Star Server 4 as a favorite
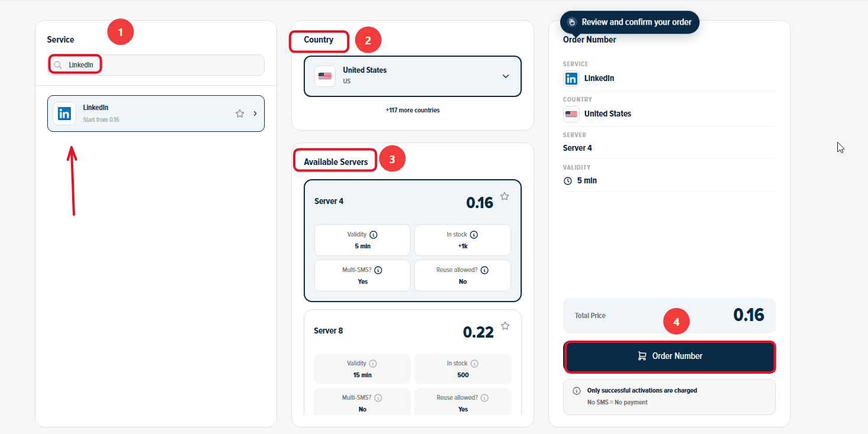 click(x=505, y=196)
